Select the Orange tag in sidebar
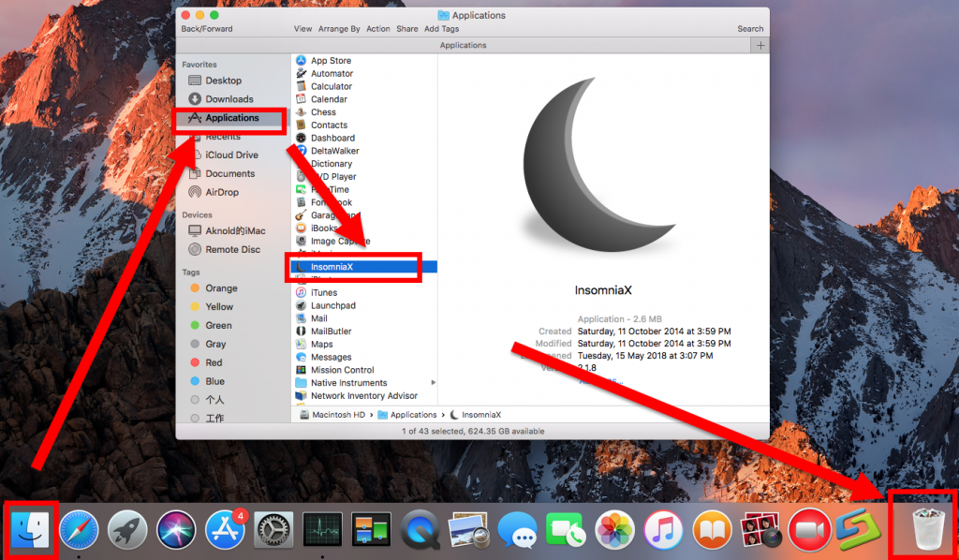This screenshot has width=959, height=560. point(221,288)
